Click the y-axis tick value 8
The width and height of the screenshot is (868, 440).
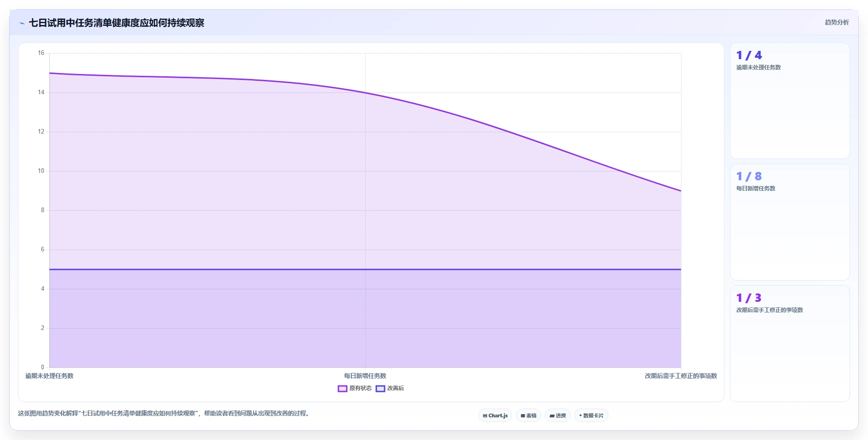click(x=43, y=210)
